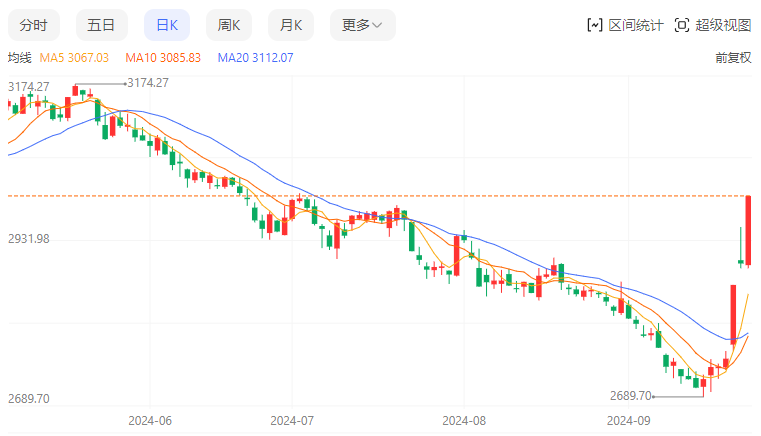The height and width of the screenshot is (436, 761).
Task: Click the MA10 3085.83 indicator label
Action: tap(163, 58)
